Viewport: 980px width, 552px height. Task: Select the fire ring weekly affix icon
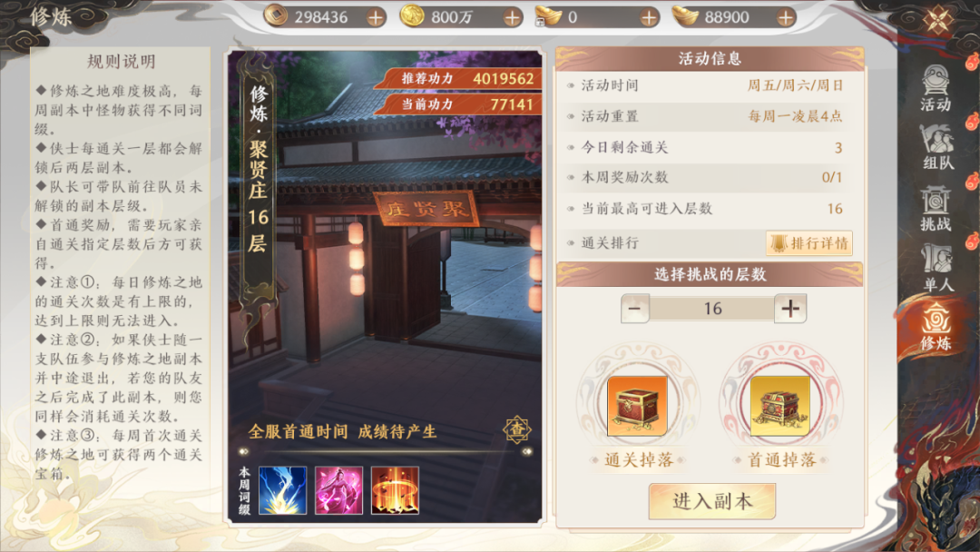point(395,491)
